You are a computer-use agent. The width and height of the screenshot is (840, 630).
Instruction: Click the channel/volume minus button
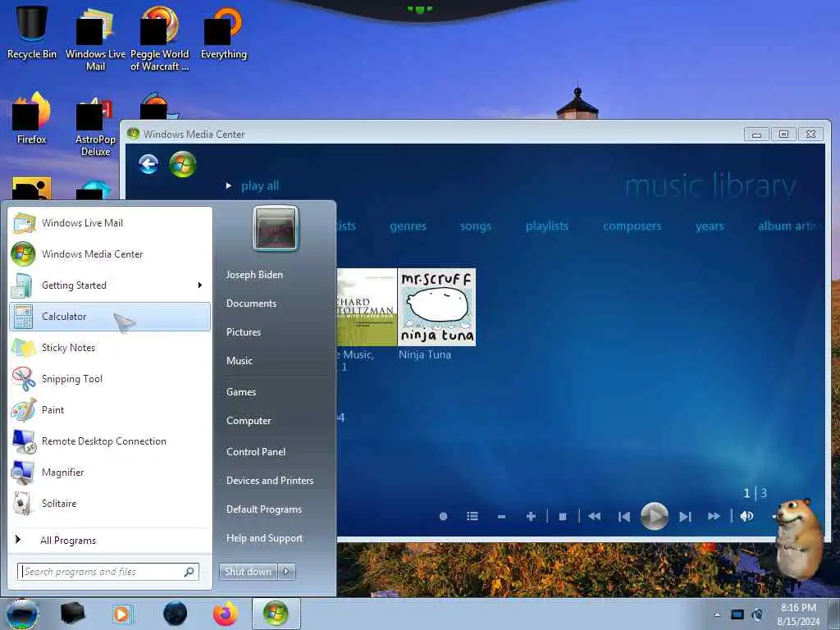501,517
